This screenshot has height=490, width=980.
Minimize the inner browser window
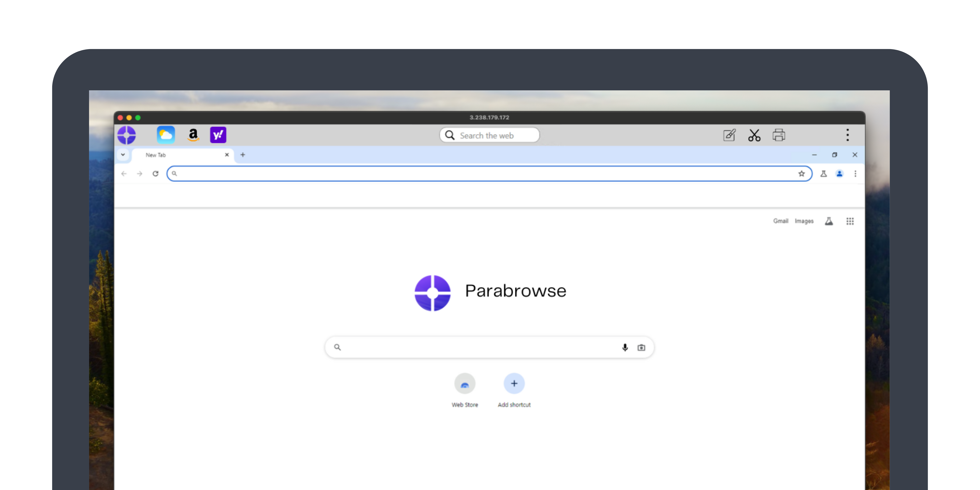click(815, 155)
